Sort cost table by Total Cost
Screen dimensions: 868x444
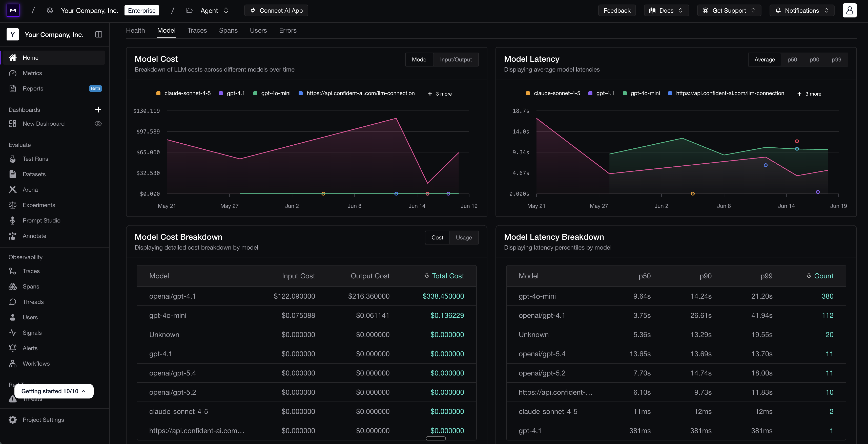coord(444,276)
